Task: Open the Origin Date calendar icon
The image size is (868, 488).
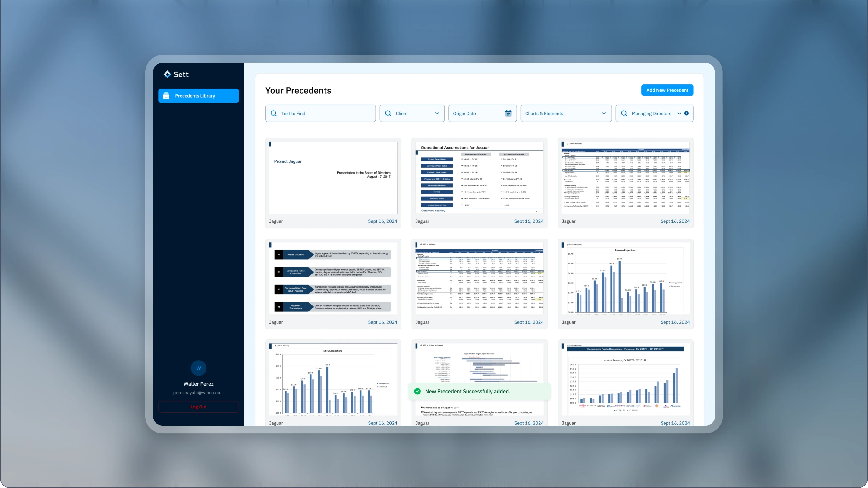Action: [x=508, y=114]
